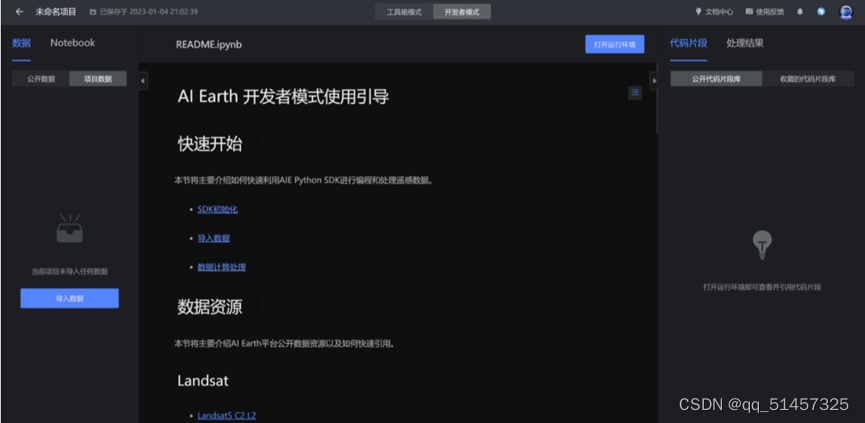The height and width of the screenshot is (423, 865).
Task: Open 使用反馈 feedback
Action: click(x=765, y=12)
